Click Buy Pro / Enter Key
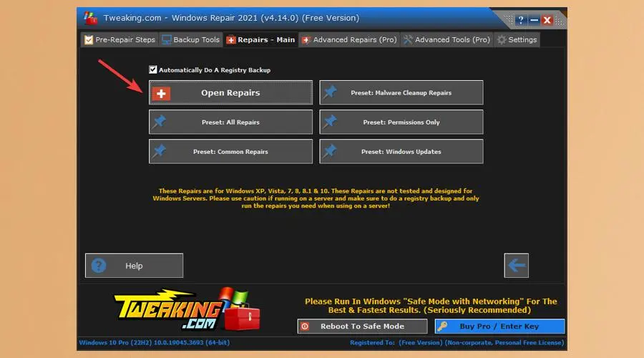Image resolution: width=644 pixels, height=358 pixels. click(499, 326)
